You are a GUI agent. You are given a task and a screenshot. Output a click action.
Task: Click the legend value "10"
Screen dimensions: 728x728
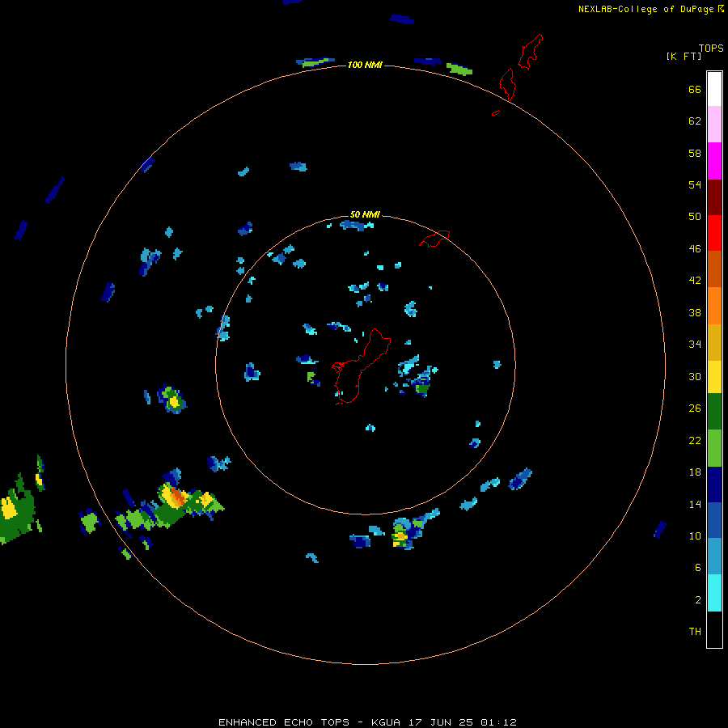(695, 536)
